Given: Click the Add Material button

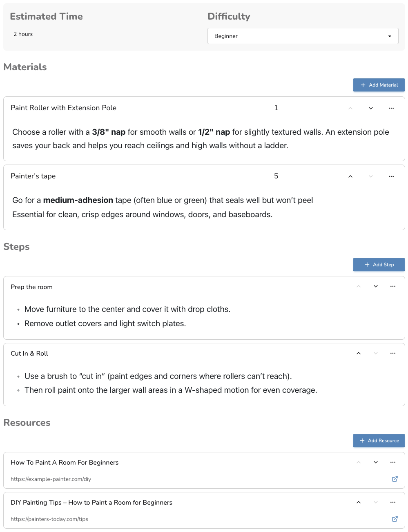Looking at the screenshot, I should click(379, 85).
